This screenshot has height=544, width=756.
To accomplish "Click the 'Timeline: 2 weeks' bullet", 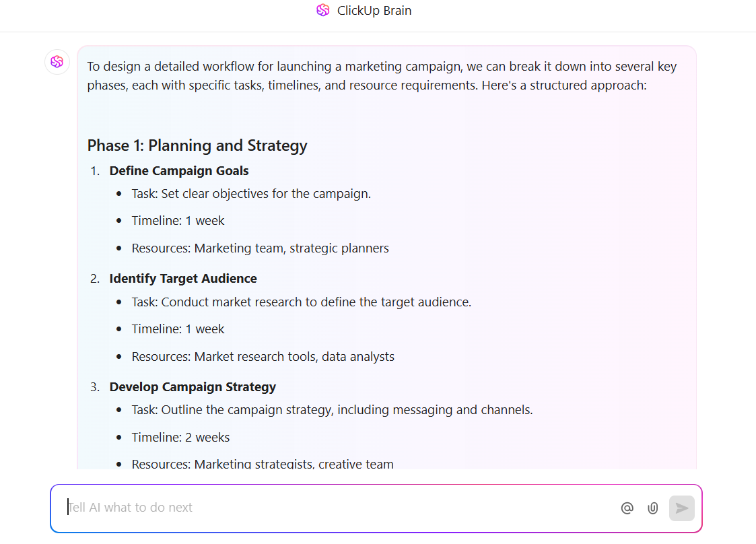I will [181, 438].
